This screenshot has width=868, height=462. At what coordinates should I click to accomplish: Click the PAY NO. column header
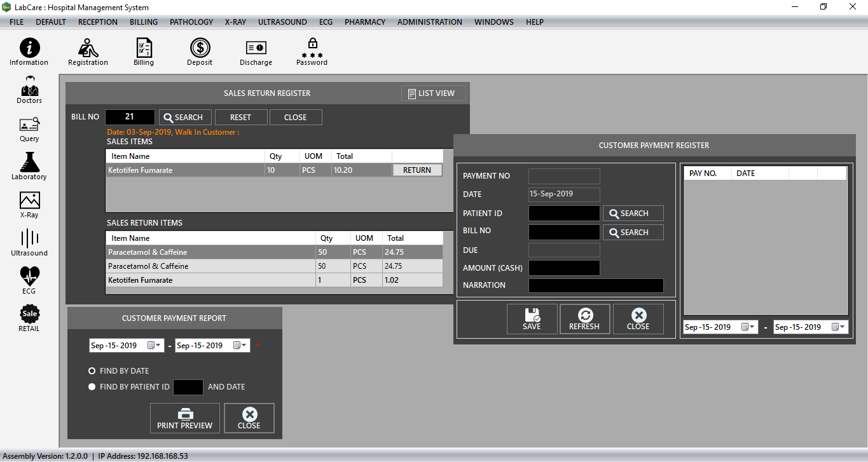tap(706, 173)
